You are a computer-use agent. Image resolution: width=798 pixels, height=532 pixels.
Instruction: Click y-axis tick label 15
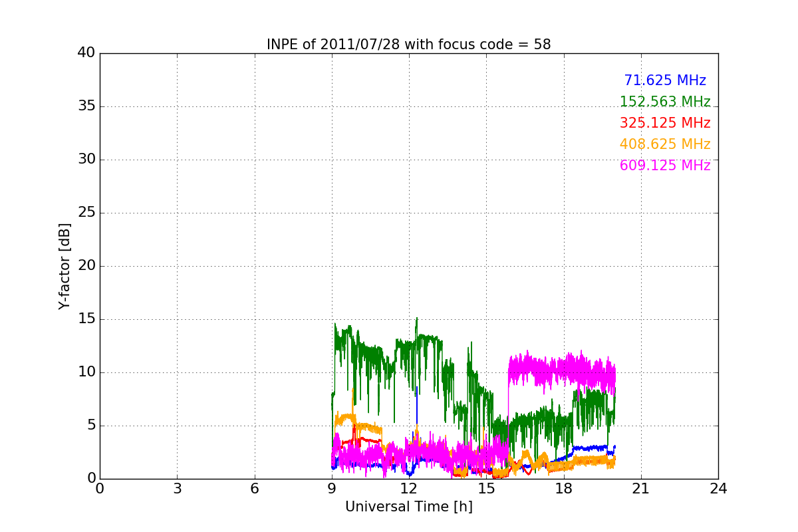point(86,319)
